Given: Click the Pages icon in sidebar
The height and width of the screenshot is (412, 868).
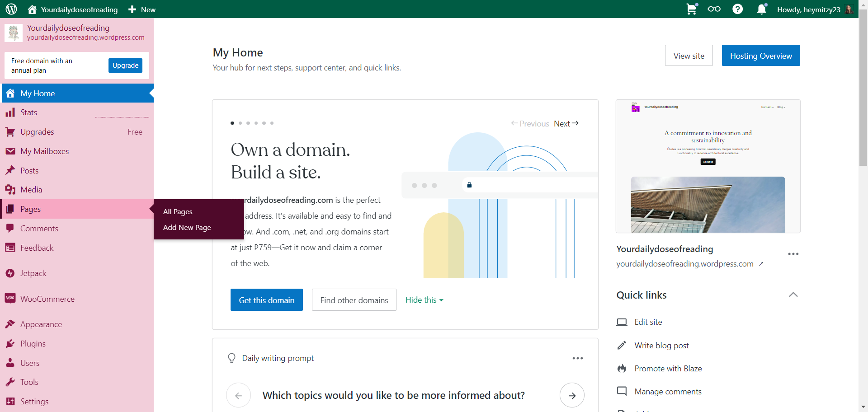Looking at the screenshot, I should 10,209.
